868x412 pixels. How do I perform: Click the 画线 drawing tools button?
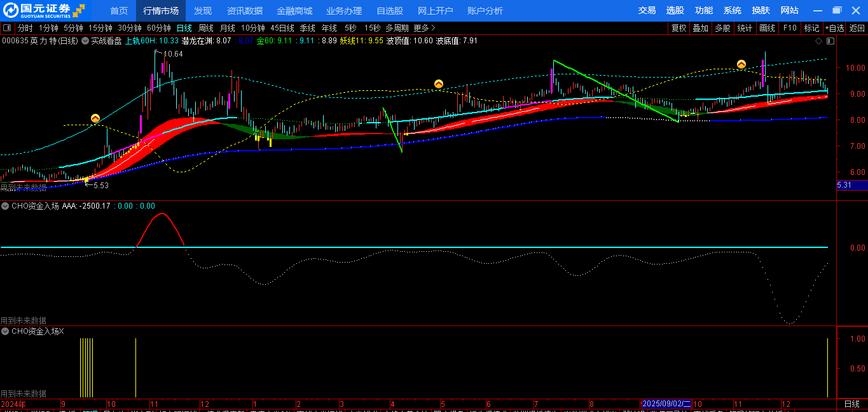(768, 28)
